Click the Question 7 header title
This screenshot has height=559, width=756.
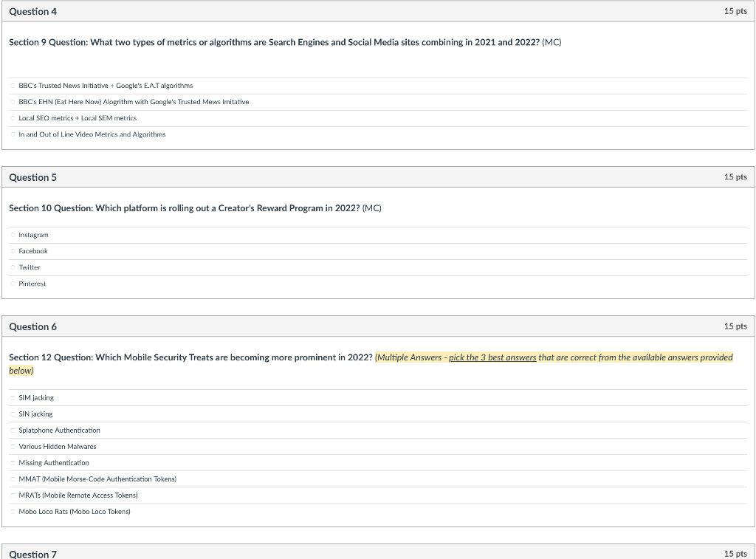coord(32,554)
